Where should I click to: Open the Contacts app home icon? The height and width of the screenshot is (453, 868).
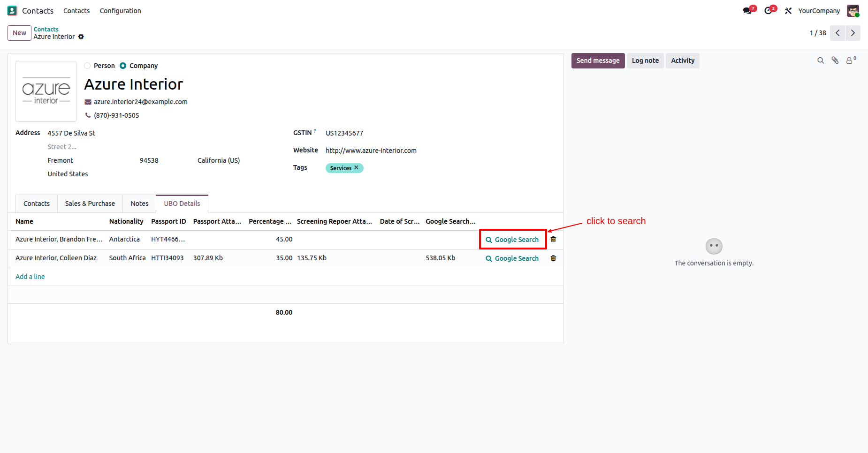(12, 10)
